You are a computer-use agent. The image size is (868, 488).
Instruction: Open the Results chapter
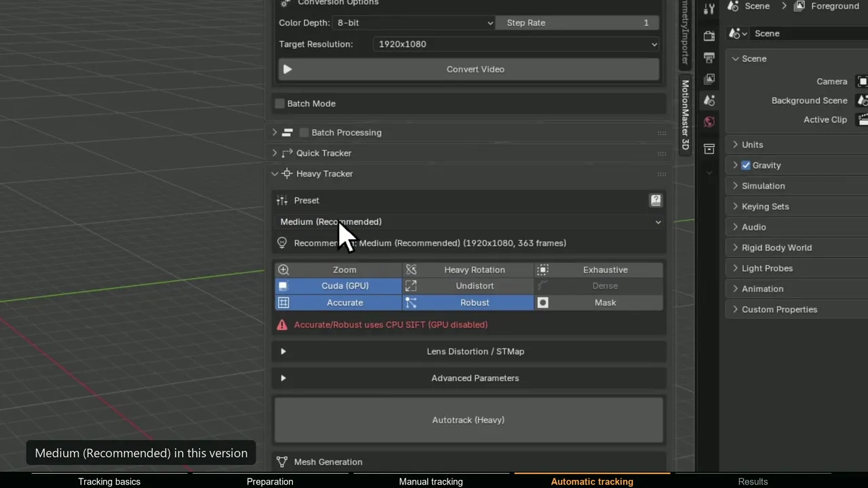tap(753, 482)
